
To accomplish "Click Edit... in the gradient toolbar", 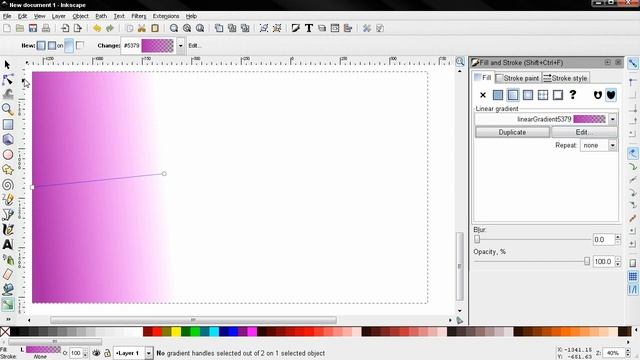I will point(195,46).
